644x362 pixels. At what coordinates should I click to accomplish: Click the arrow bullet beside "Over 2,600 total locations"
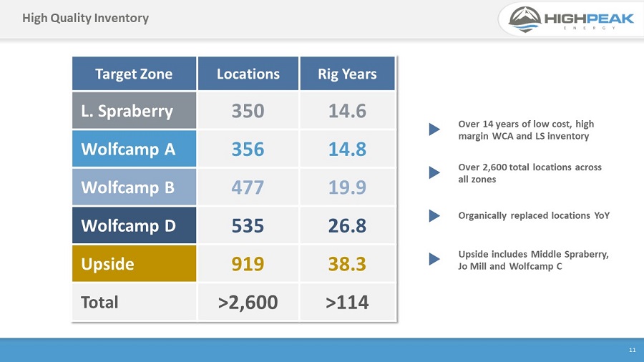click(434, 172)
